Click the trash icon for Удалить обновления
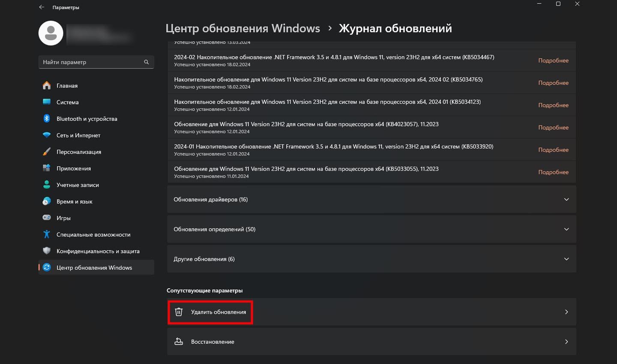Screen dimensions: 617x364 (x=179, y=312)
